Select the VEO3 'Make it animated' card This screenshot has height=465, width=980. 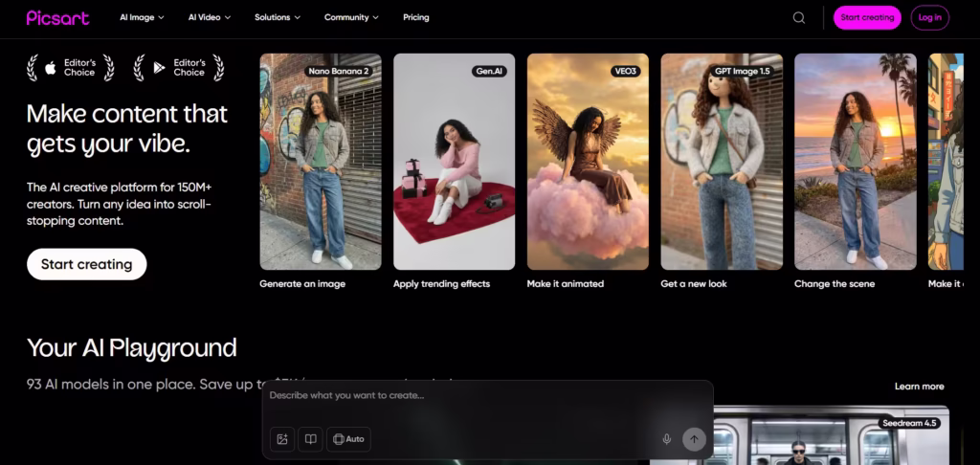click(588, 161)
